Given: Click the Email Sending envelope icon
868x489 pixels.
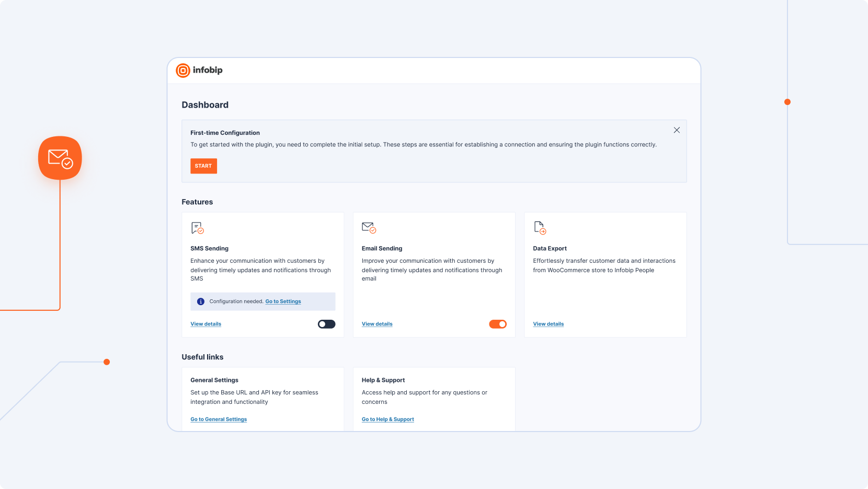Looking at the screenshot, I should click(369, 228).
